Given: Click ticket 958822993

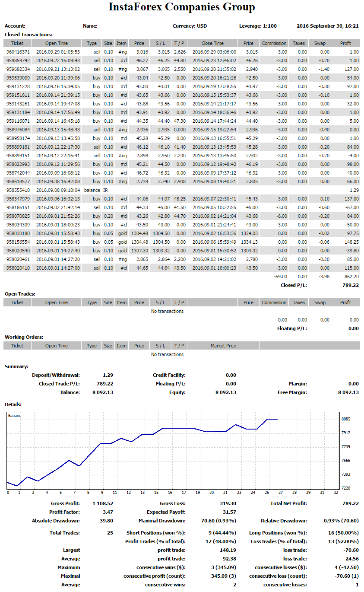Looking at the screenshot, I should (x=18, y=164).
